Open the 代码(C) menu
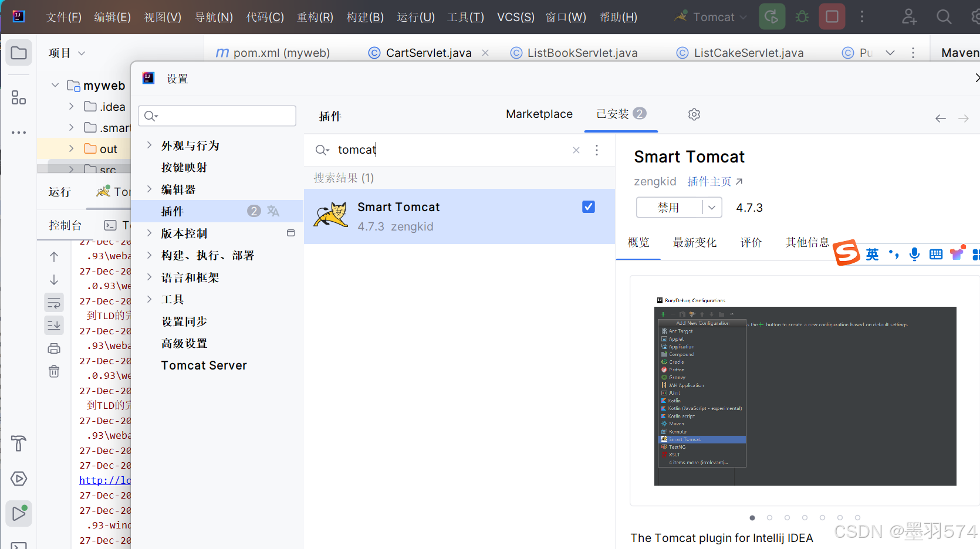This screenshot has height=549, width=980. [265, 17]
